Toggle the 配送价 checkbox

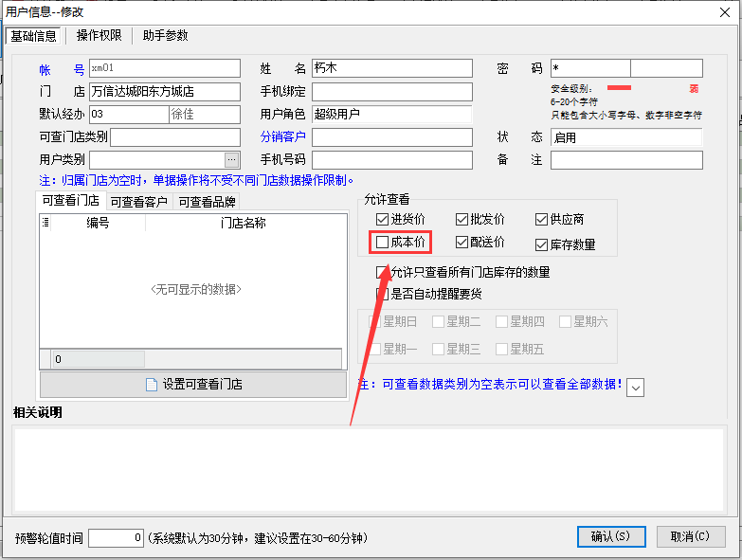(461, 243)
